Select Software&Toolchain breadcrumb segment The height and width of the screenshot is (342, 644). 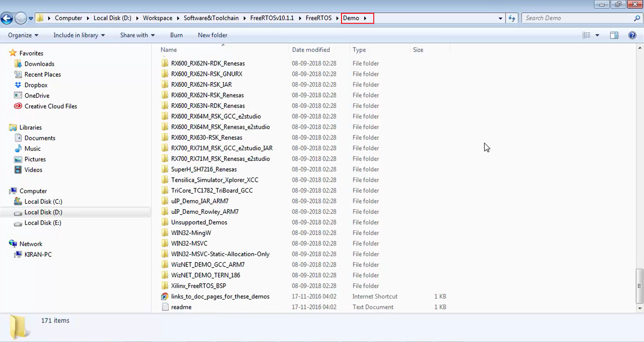pos(211,18)
